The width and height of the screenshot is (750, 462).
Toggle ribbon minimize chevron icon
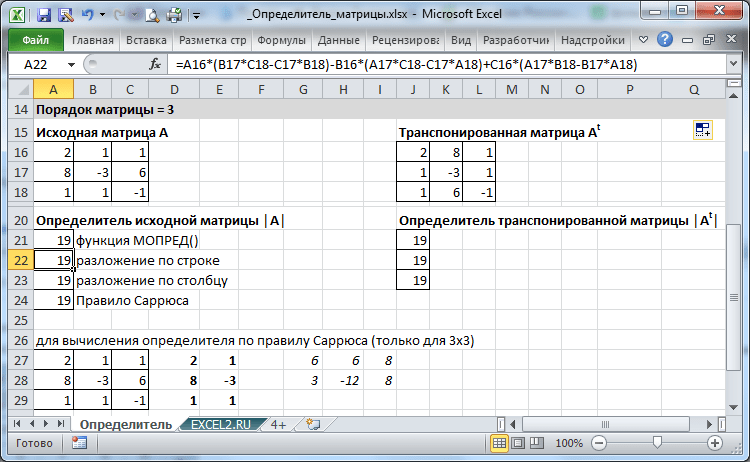click(643, 40)
